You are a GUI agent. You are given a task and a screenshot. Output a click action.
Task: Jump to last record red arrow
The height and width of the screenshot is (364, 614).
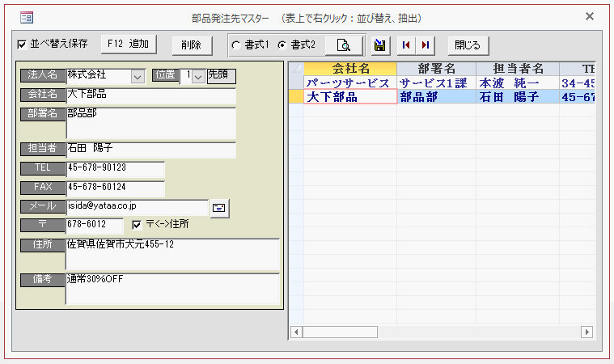(426, 45)
